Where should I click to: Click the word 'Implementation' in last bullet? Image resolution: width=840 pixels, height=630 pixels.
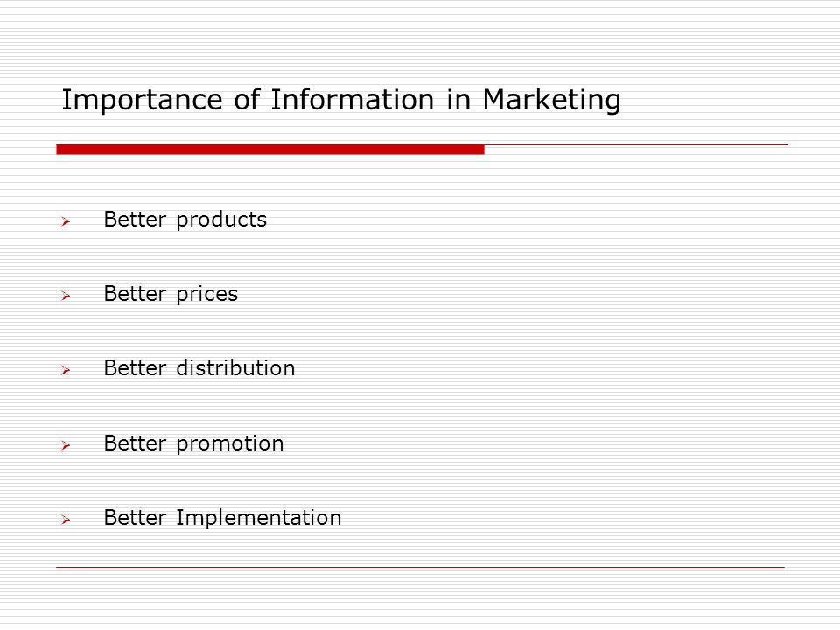pyautogui.click(x=259, y=519)
